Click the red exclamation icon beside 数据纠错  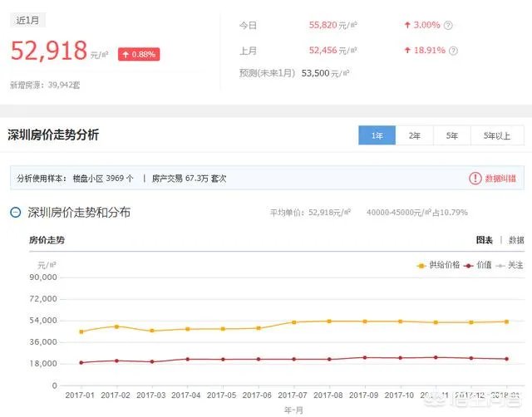[475, 178]
